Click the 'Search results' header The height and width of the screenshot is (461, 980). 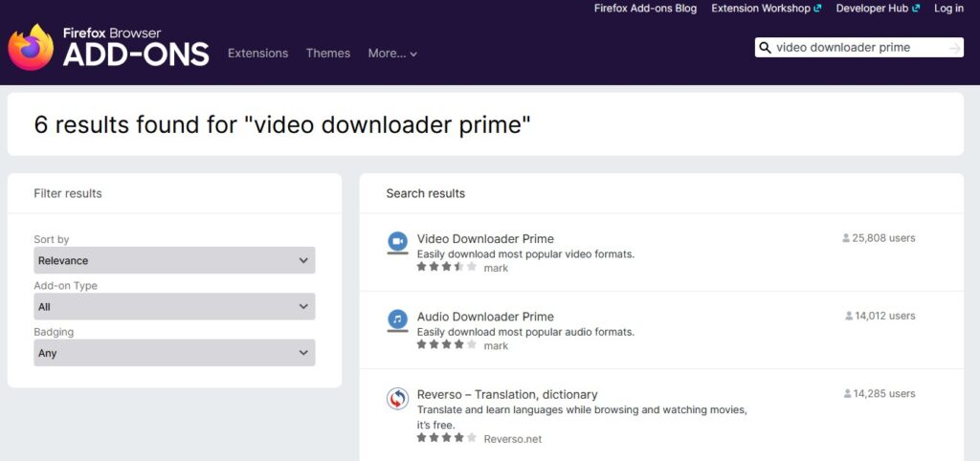[426, 193]
